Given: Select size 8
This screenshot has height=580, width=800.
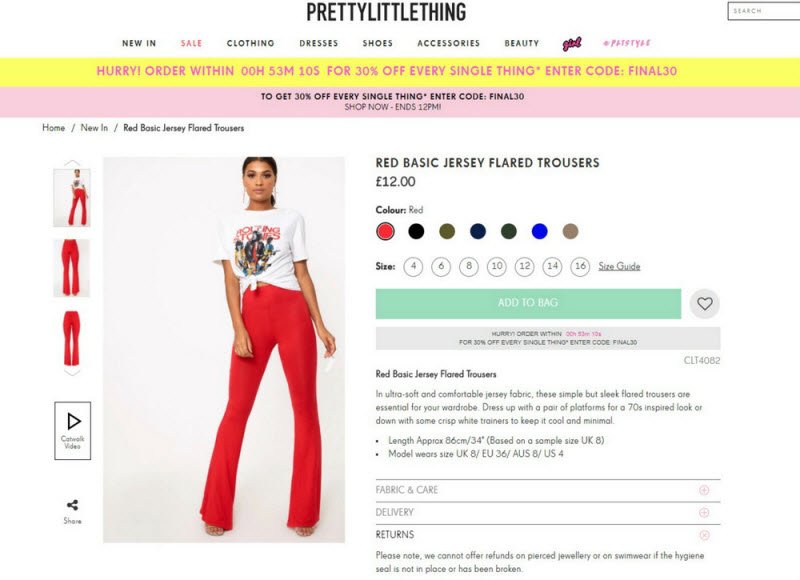Looking at the screenshot, I should tap(469, 266).
